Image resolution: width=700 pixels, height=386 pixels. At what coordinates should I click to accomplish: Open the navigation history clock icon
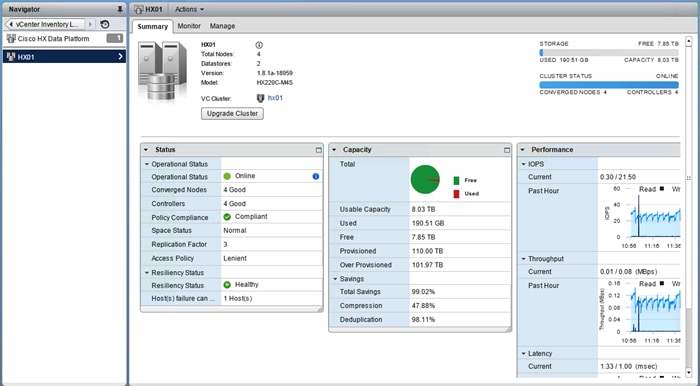pos(105,25)
